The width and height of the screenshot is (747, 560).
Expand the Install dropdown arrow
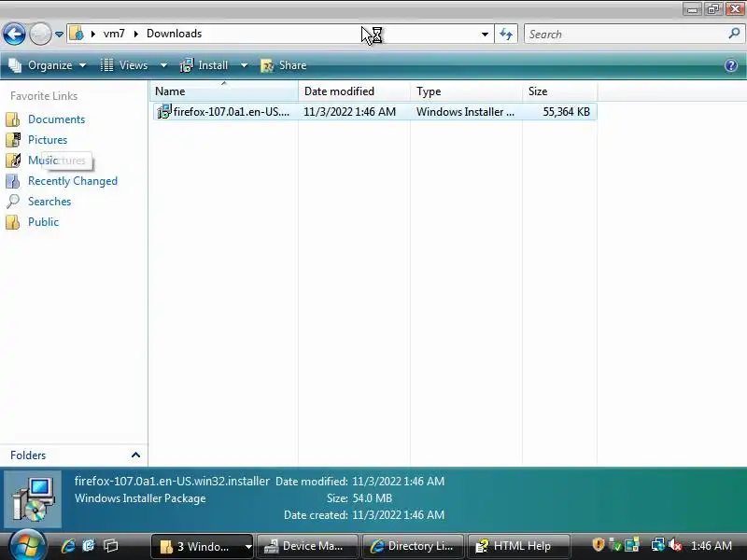coord(244,65)
